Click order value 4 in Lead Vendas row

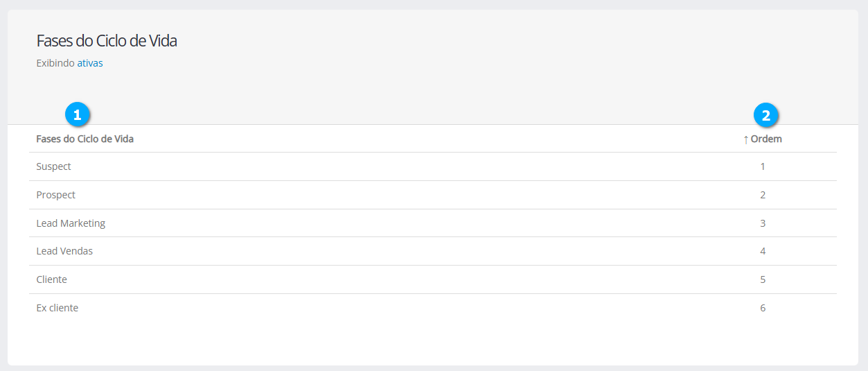(x=763, y=251)
